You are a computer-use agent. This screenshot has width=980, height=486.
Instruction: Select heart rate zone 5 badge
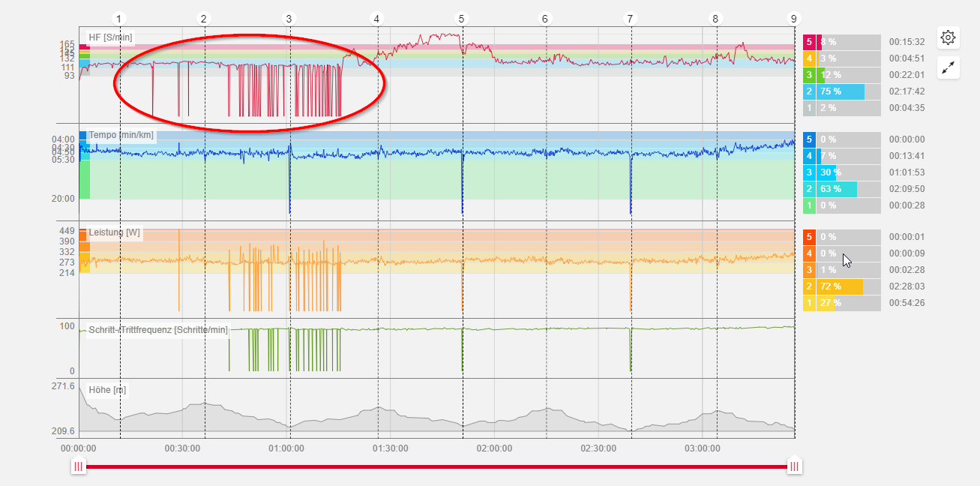809,42
